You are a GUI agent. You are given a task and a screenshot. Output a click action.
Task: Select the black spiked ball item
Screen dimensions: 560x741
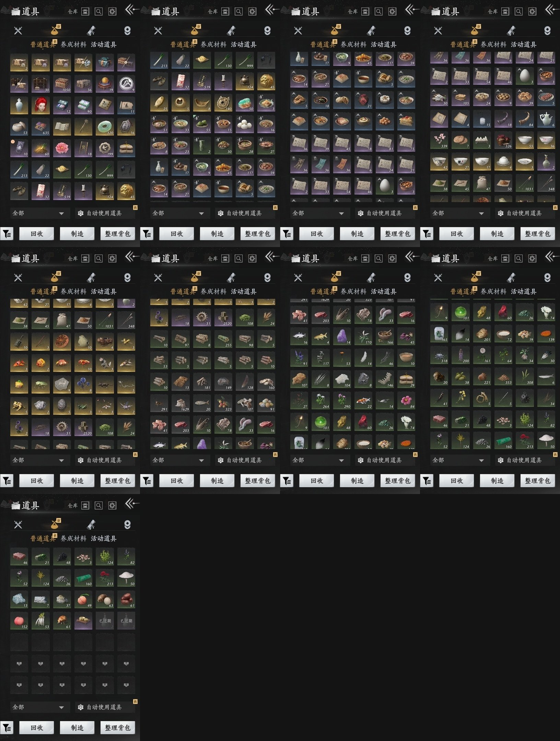525,398
